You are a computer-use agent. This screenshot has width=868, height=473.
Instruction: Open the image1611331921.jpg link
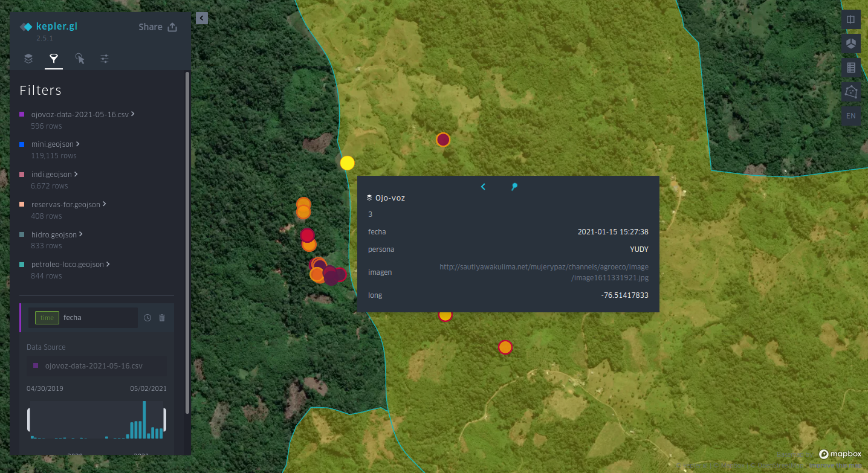tap(543, 272)
